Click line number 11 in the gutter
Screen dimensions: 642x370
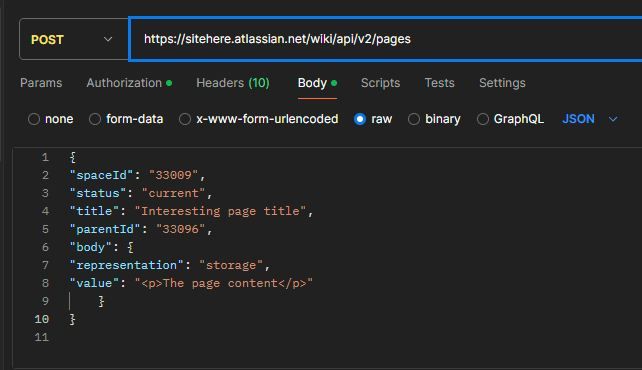click(x=42, y=337)
